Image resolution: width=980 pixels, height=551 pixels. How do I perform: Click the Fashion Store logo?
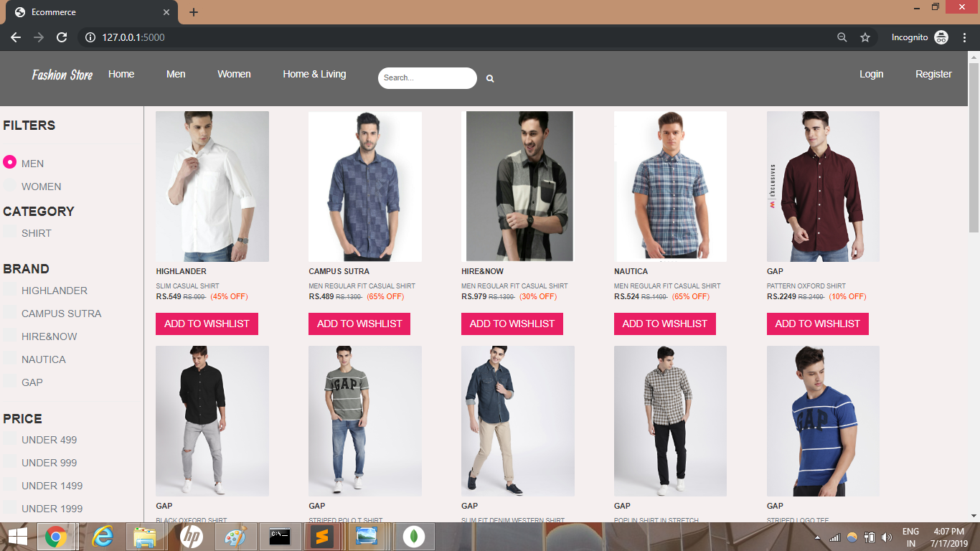click(x=62, y=75)
